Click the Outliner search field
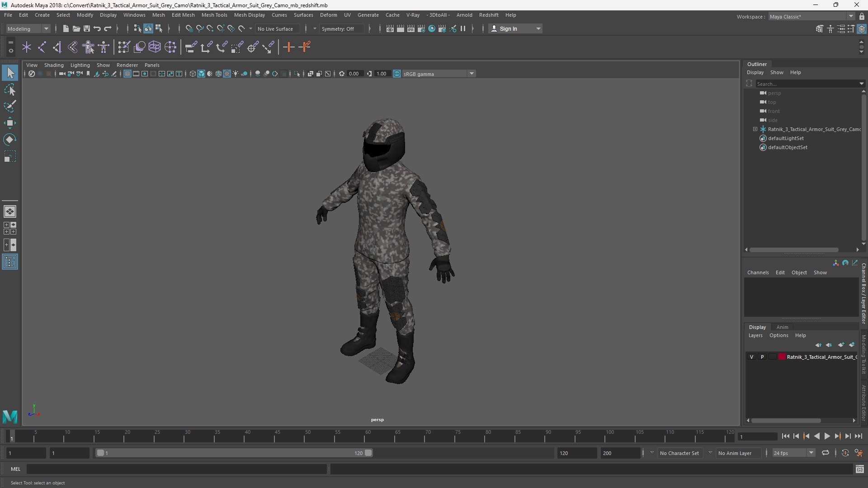 tap(807, 84)
